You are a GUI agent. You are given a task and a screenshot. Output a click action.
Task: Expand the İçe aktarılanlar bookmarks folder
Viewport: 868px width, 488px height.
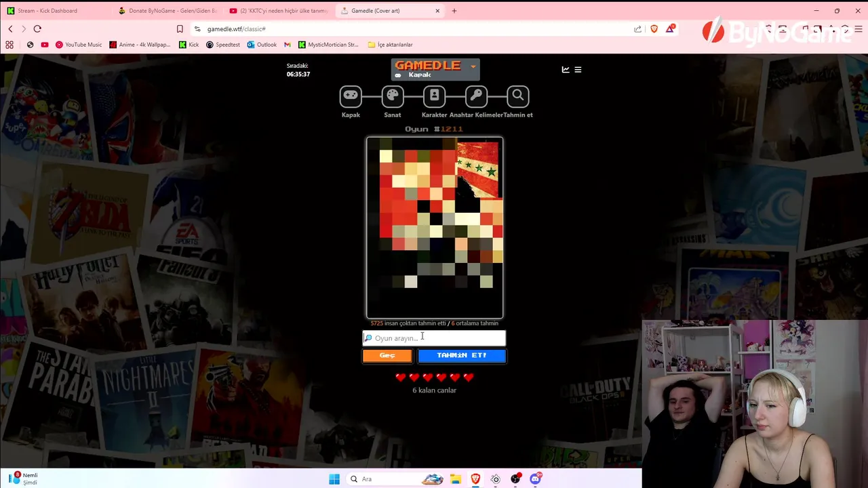(x=390, y=45)
